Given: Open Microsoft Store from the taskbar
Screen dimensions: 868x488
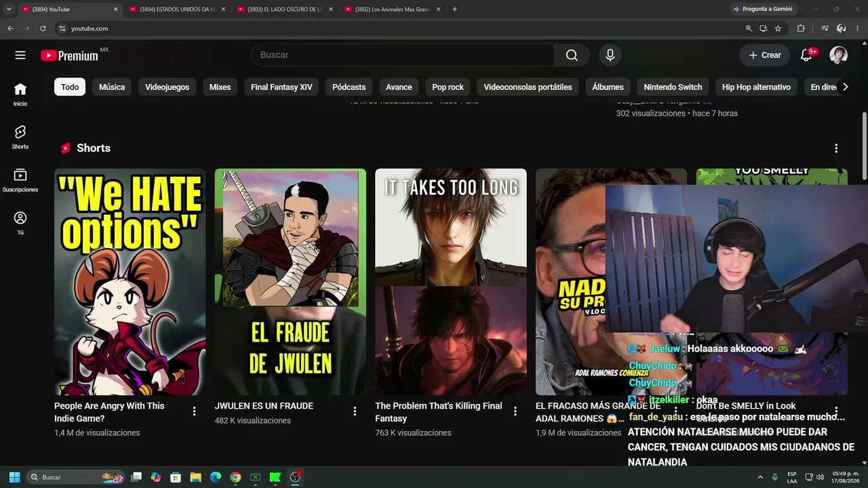Looking at the screenshot, I should (176, 477).
